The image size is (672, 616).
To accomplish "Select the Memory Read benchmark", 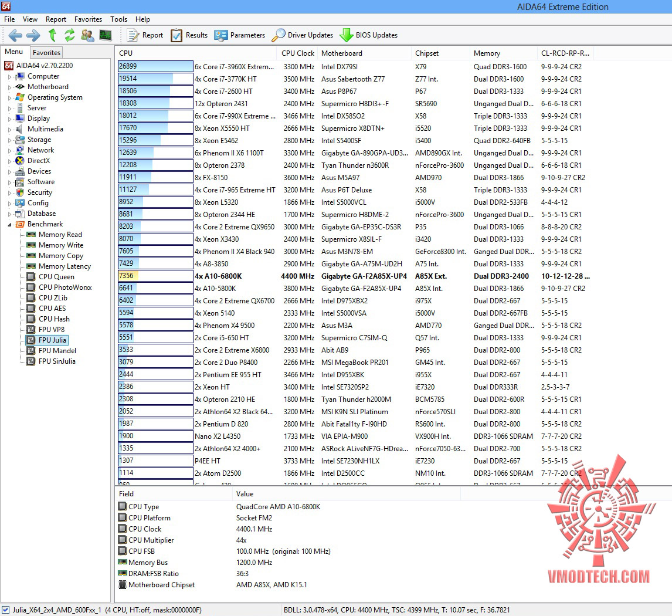I will pyautogui.click(x=60, y=235).
